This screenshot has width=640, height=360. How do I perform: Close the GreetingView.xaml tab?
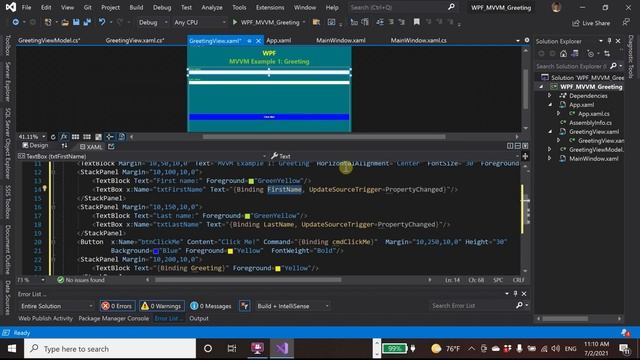(258, 41)
